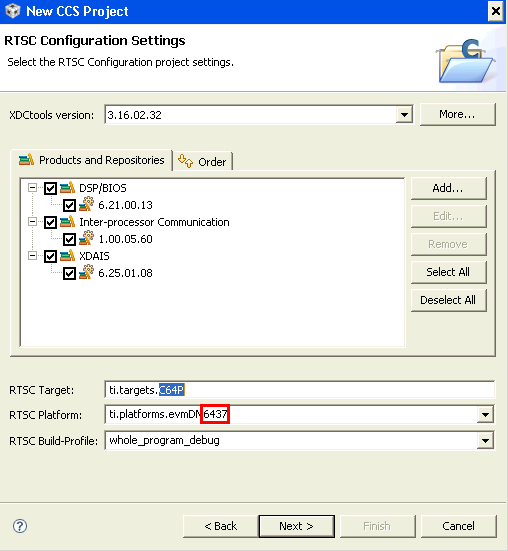Uncheck the DSP/BIOS checkbox
The width and height of the screenshot is (508, 551).
pyautogui.click(x=50, y=188)
